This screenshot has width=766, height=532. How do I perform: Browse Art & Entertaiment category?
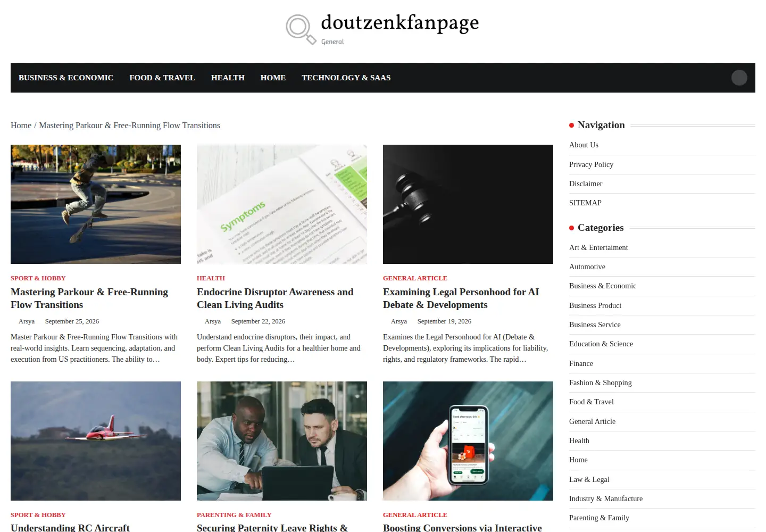pyautogui.click(x=598, y=247)
